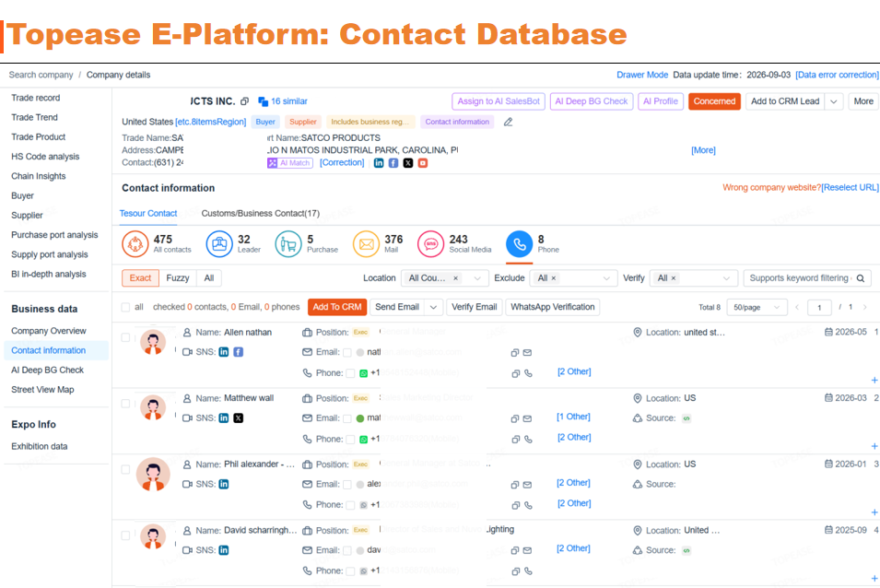Viewport: 880px width, 588px height.
Task: Click the Add To CRM button
Action: 337,308
